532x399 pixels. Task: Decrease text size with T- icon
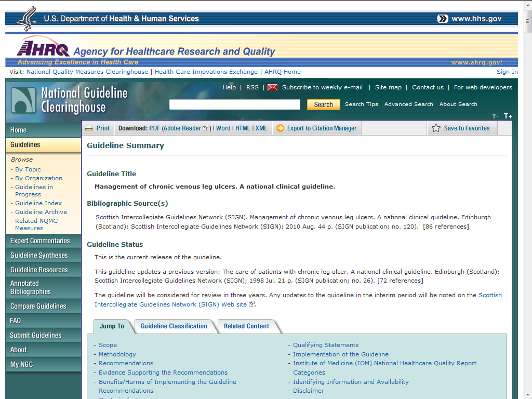(x=495, y=117)
